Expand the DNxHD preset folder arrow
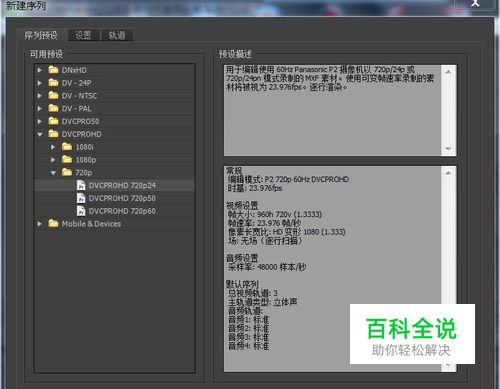Screen dimensions: 500x389 (x=40, y=70)
